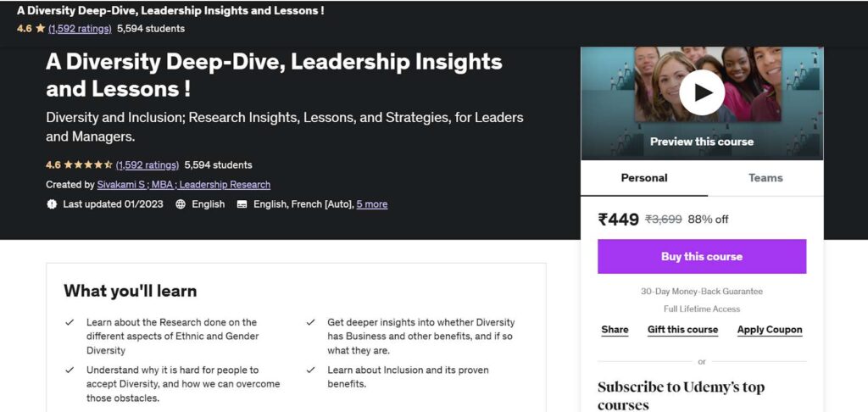Open the 1,592 ratings link below subtitle
Screen dimensions: 868x412
coord(147,165)
